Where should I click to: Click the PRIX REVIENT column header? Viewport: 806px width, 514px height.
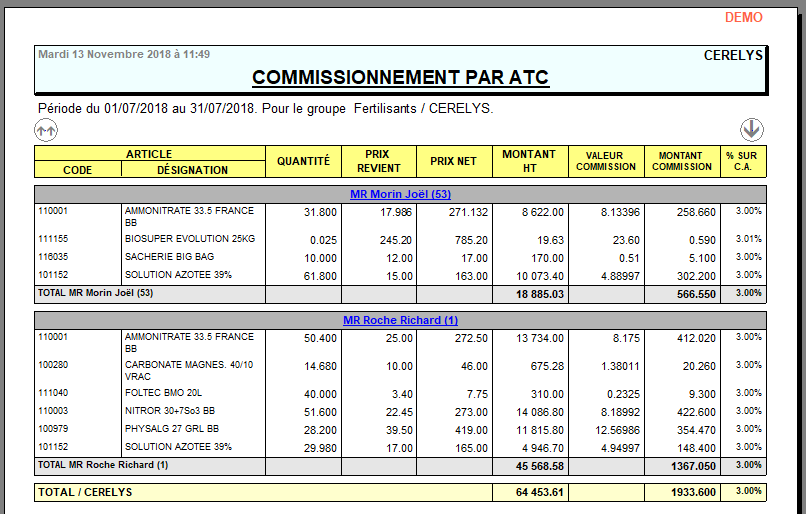pos(377,161)
